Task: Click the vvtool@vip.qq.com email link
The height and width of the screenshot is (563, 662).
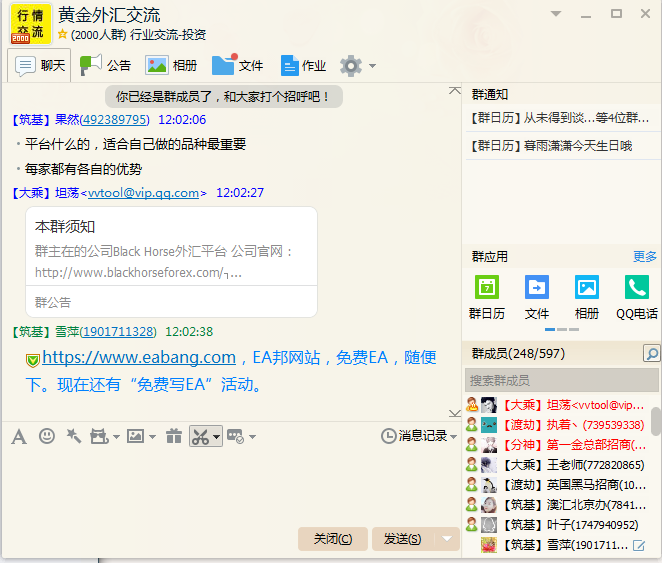Action: coord(144,193)
